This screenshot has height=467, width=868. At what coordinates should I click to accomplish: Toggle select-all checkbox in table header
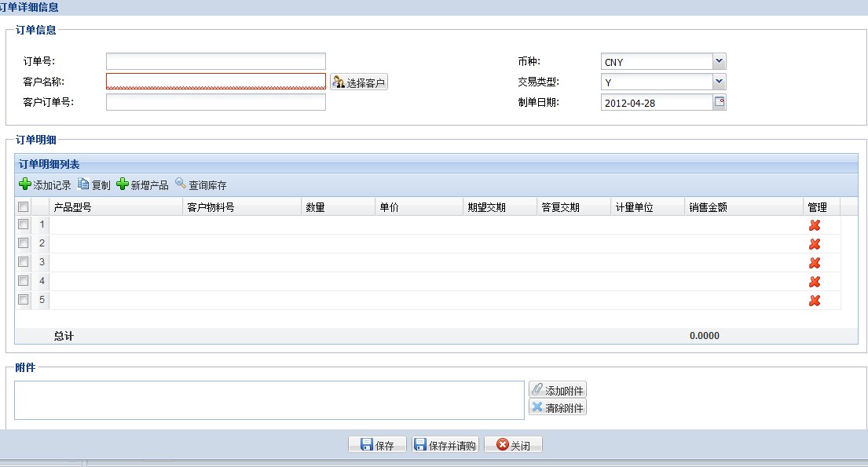click(x=24, y=207)
